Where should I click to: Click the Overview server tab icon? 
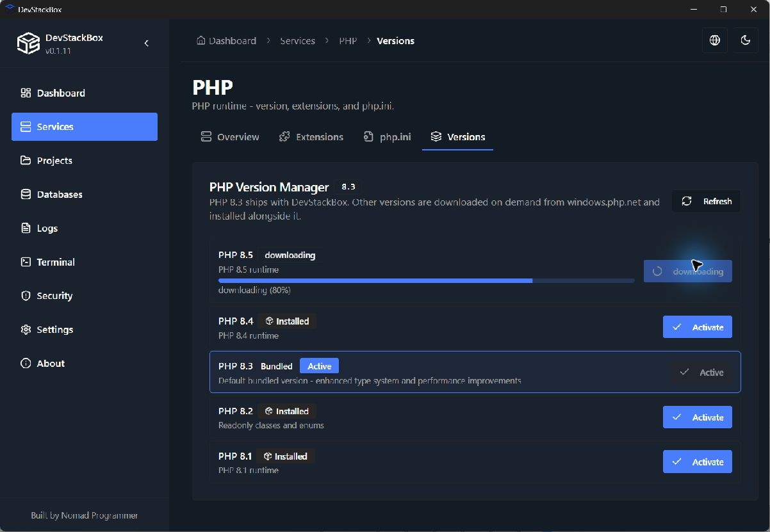pyautogui.click(x=206, y=136)
